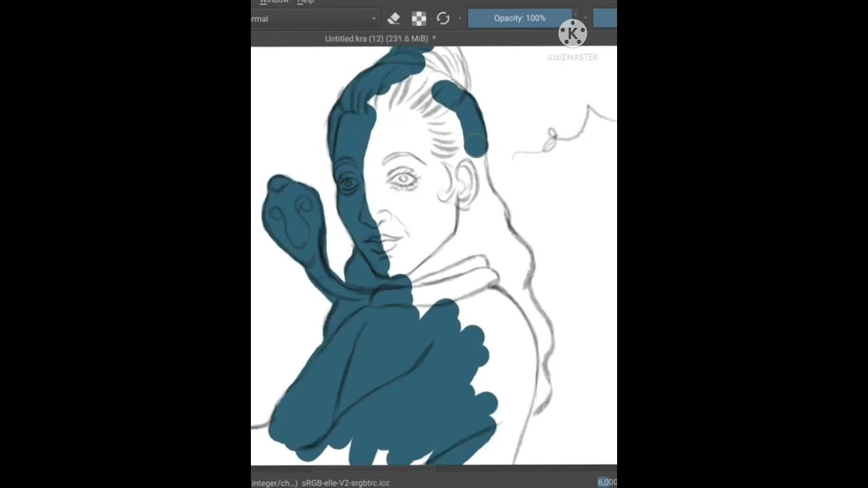Select the Untitled.kra document tab
This screenshot has height=488, width=868.
[x=380, y=39]
